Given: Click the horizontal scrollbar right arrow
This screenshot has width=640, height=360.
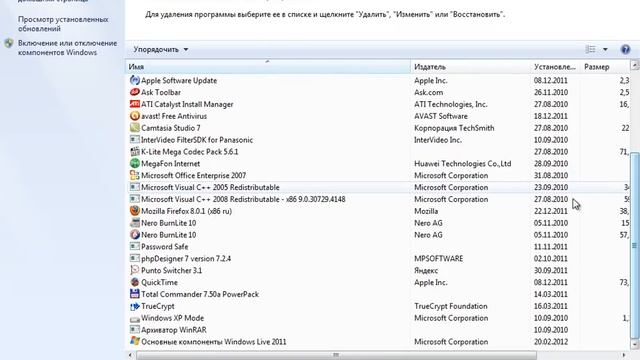Looking at the screenshot, I should tap(624, 355).
